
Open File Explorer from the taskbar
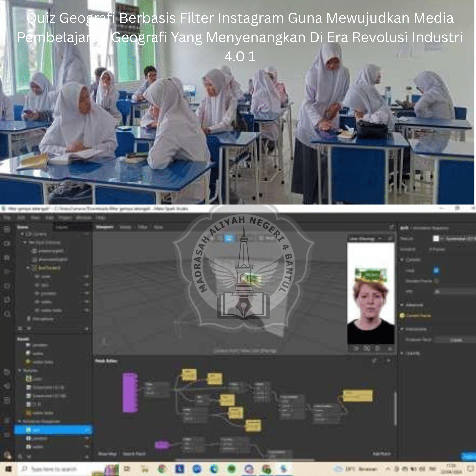(145, 469)
